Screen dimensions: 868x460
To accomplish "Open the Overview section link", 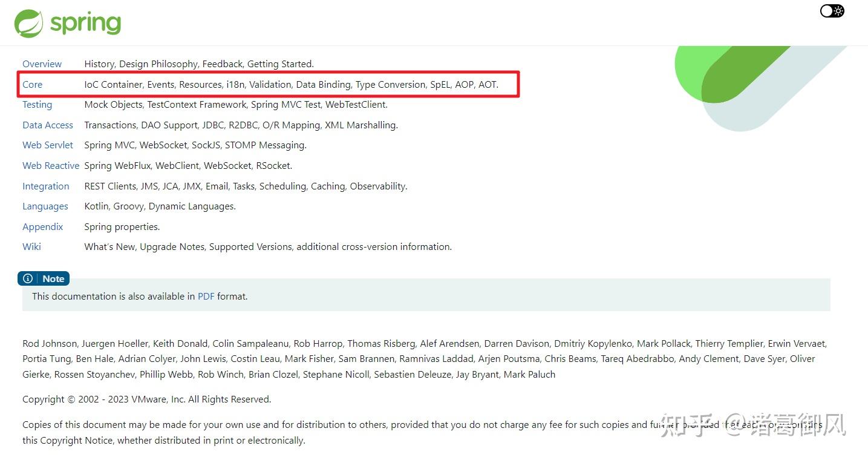I will point(42,64).
